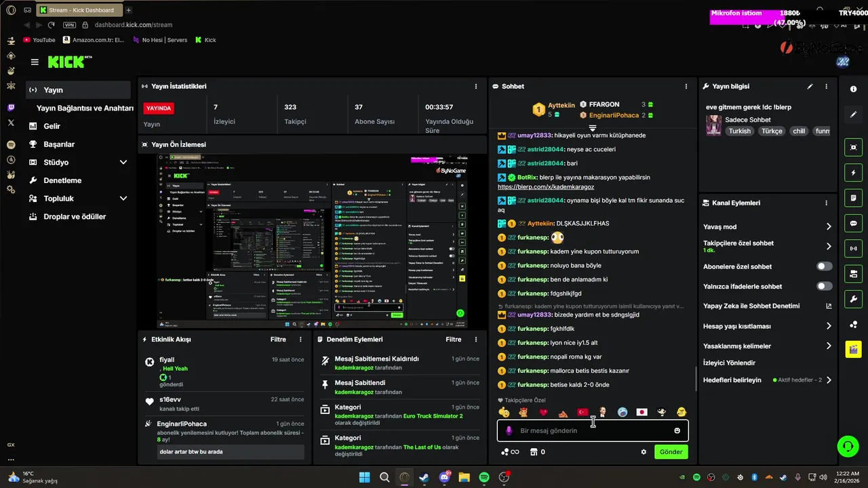868x488 pixels.
Task: Open Spotify panel in Opera sidebar
Action: click(11, 144)
